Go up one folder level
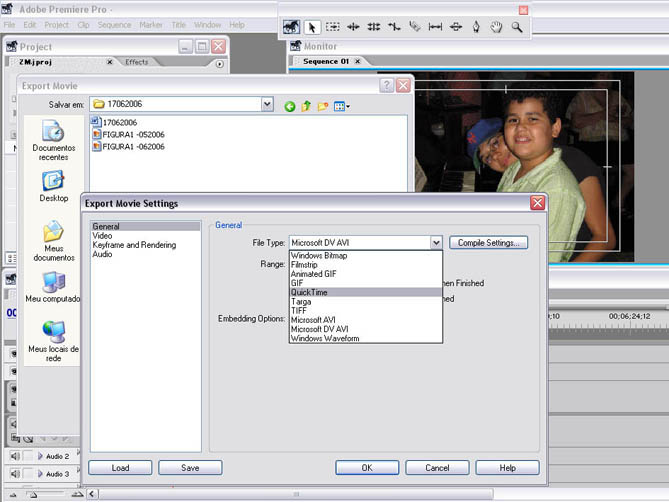 pos(307,105)
